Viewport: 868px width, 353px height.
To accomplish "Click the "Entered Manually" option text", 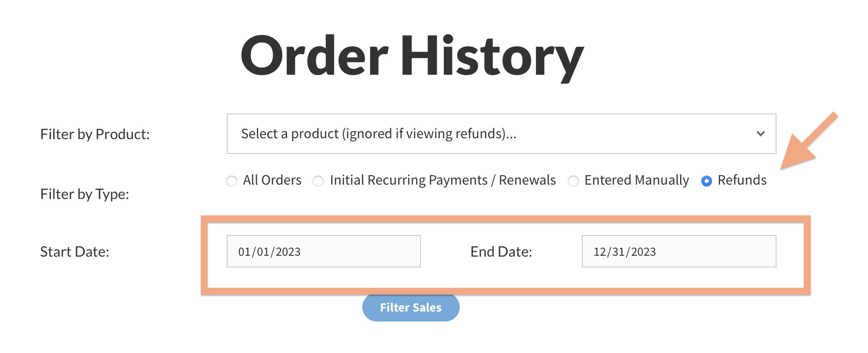I will point(636,180).
